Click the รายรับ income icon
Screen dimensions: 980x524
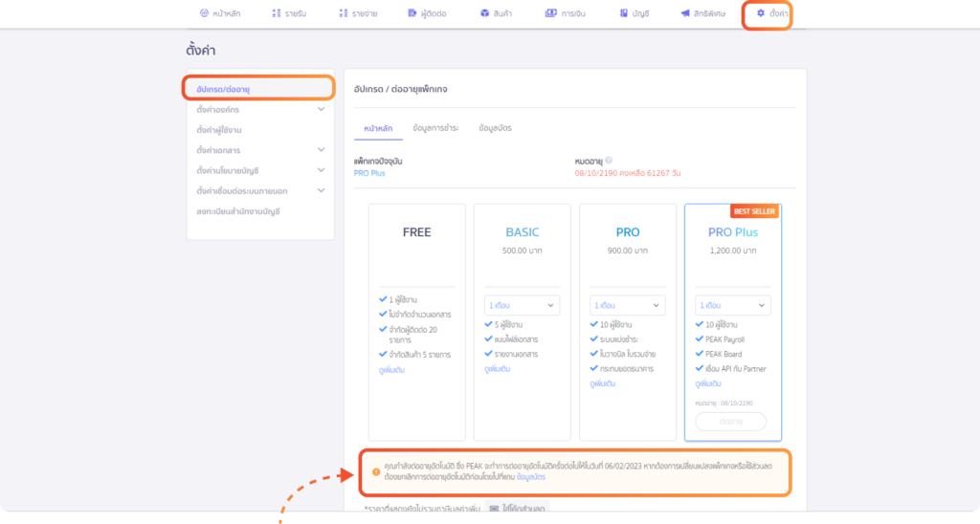(277, 13)
